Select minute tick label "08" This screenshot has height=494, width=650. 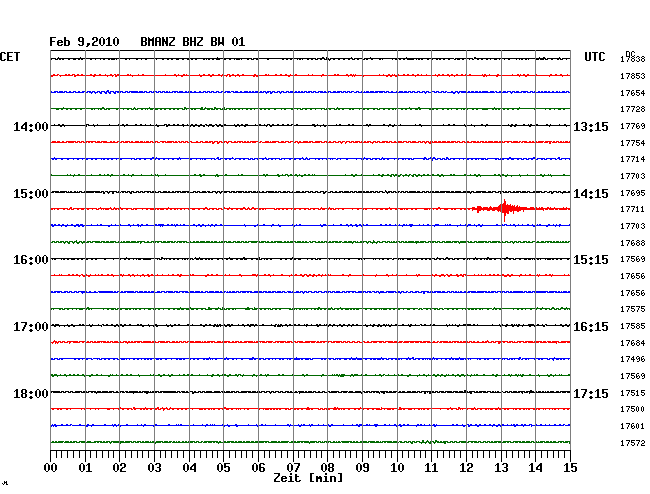327,468
